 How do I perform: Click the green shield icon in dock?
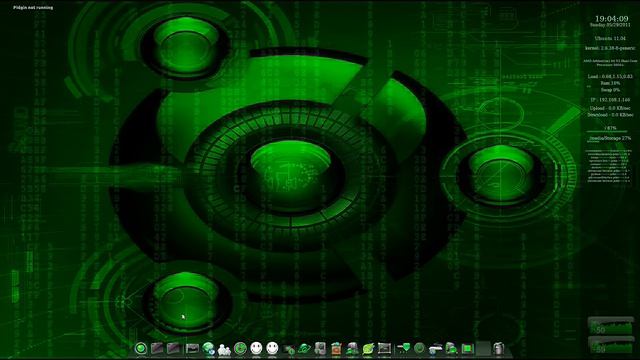(403, 348)
